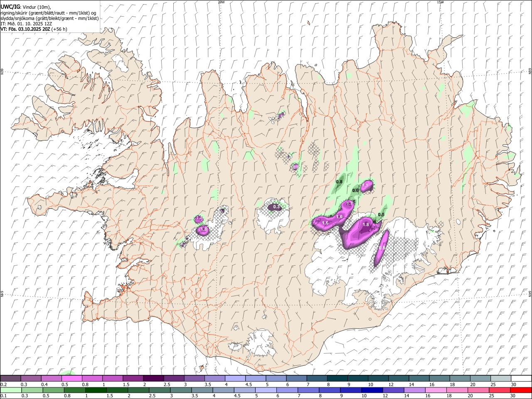
Task: Click bottom-row grey-green swatch starting at 3
Action: click(180, 390)
